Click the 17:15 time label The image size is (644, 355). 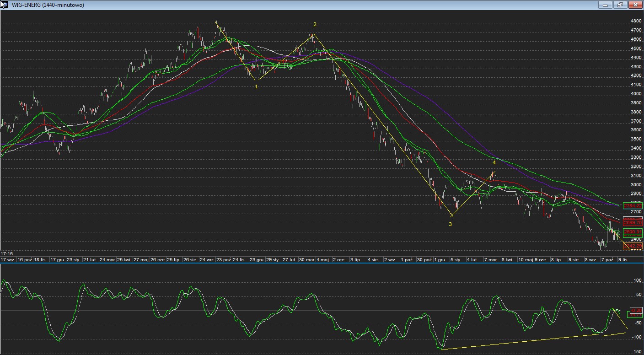click(x=7, y=253)
